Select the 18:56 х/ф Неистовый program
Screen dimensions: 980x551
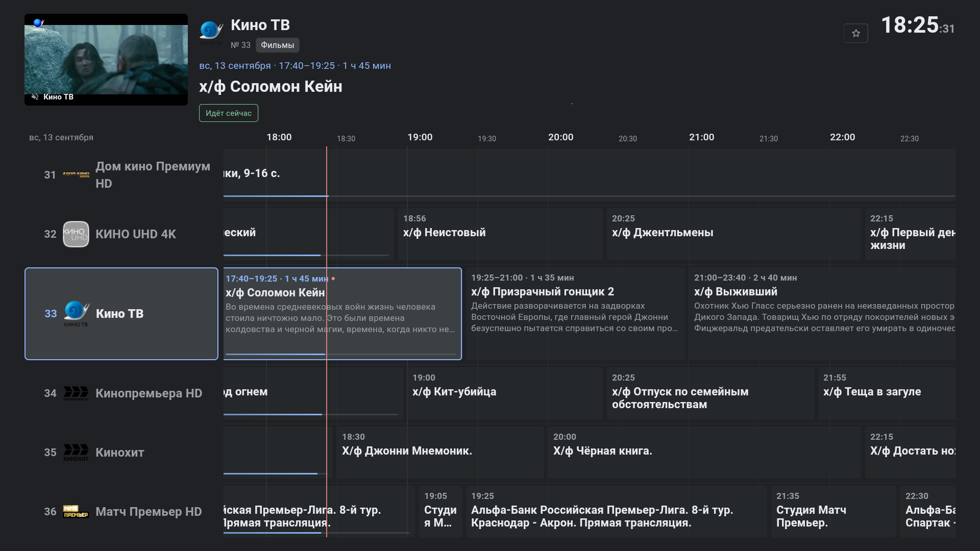tap(500, 234)
